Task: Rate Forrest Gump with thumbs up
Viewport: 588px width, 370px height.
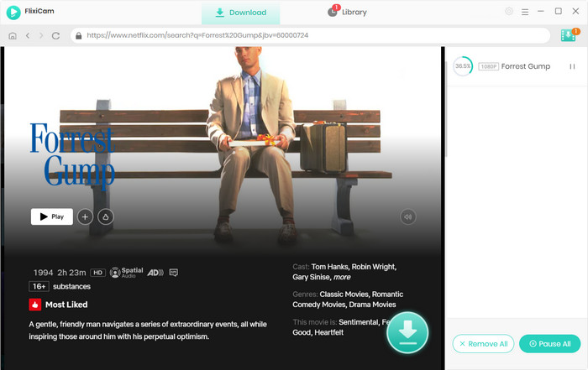Action: tap(106, 216)
